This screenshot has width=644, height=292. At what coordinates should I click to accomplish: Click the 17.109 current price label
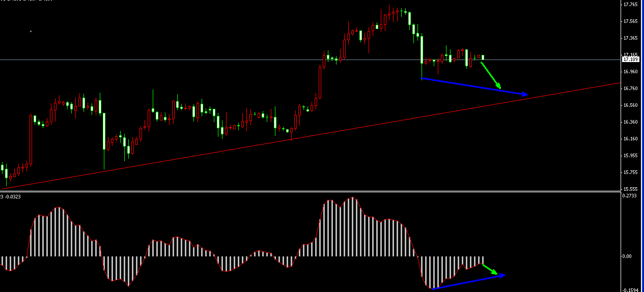click(630, 60)
